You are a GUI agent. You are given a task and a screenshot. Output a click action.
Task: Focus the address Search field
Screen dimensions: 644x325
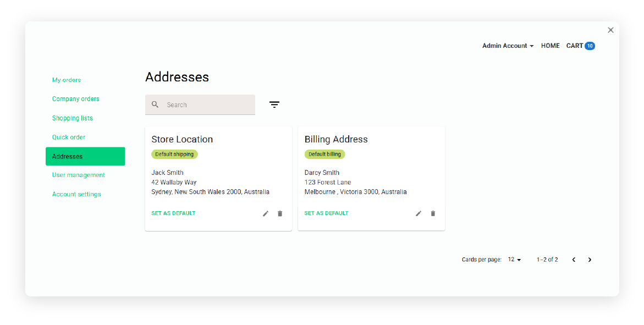click(x=200, y=105)
